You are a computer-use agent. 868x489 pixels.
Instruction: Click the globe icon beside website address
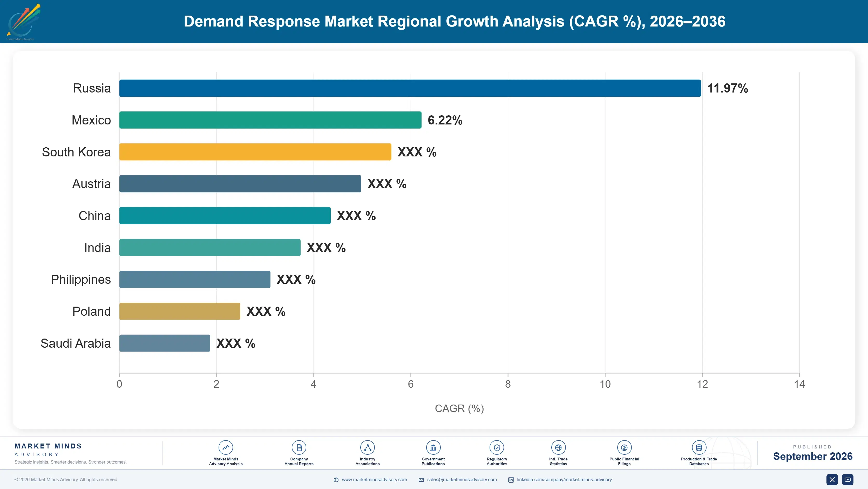(336, 480)
